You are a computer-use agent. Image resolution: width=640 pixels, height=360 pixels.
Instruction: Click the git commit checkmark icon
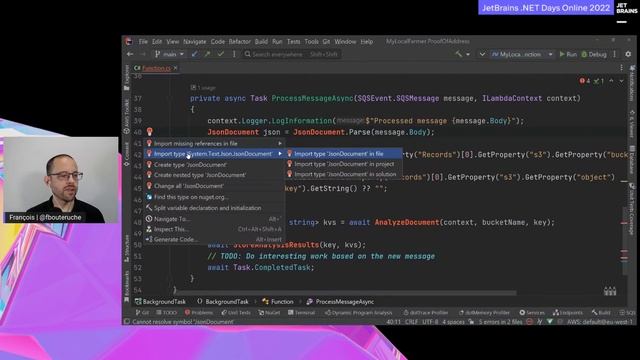point(220,54)
